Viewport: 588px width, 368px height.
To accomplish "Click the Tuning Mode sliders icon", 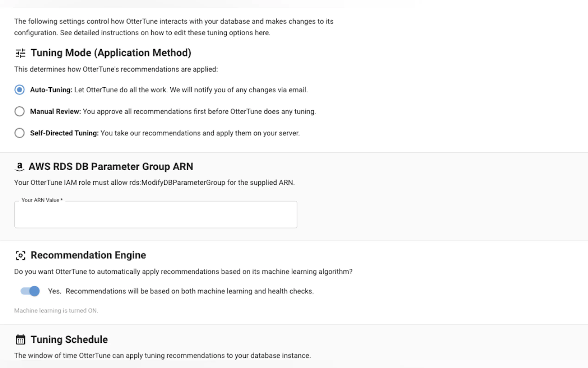I will [20, 53].
